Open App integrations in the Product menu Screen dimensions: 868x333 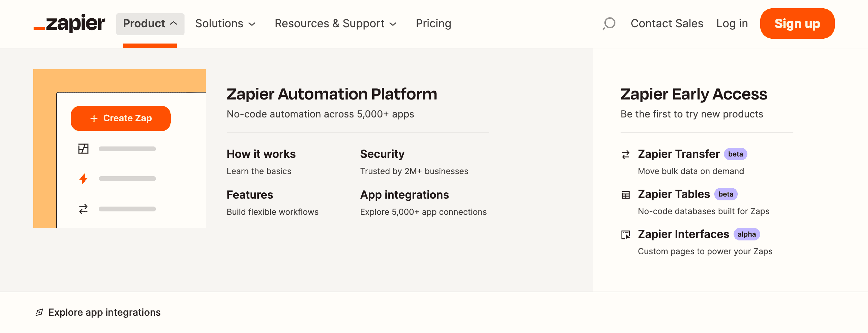[404, 195]
